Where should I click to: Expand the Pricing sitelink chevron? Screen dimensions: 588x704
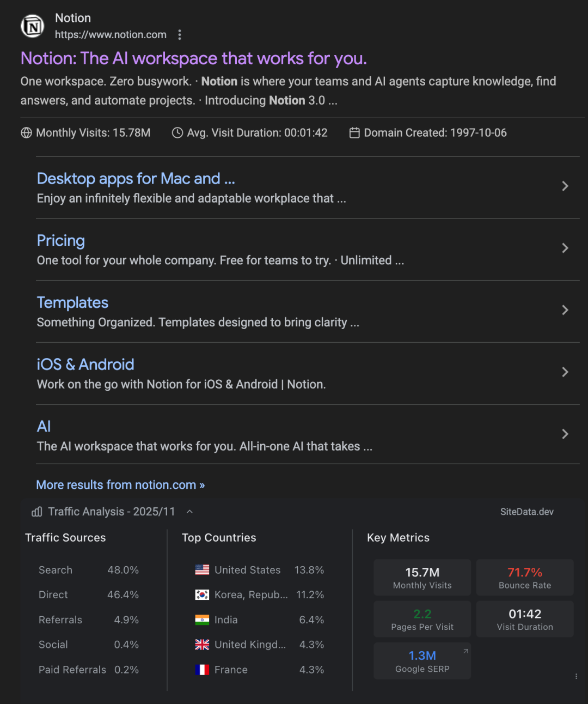point(565,248)
